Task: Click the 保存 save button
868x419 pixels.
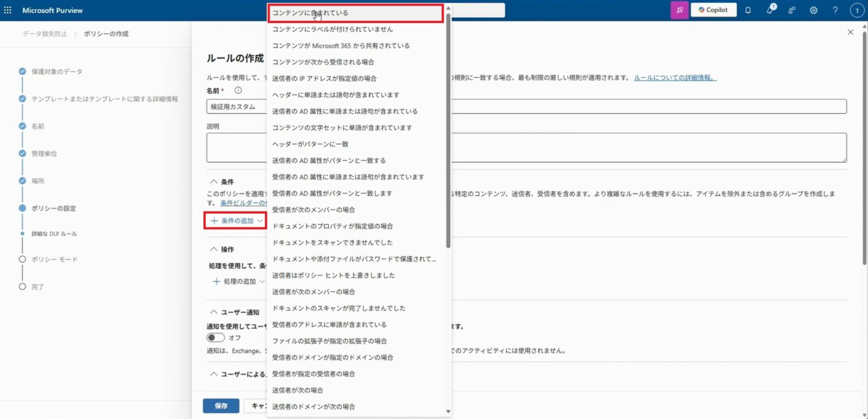Action: tap(220, 405)
